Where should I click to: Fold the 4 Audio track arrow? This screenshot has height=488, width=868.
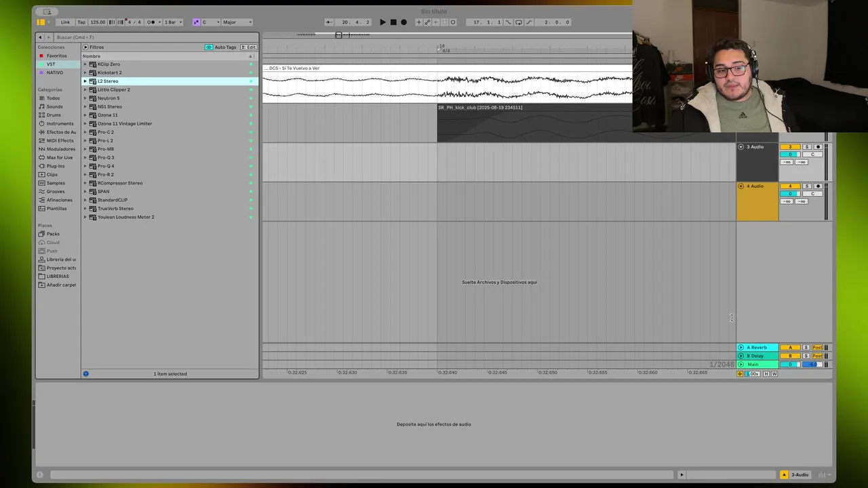click(741, 186)
